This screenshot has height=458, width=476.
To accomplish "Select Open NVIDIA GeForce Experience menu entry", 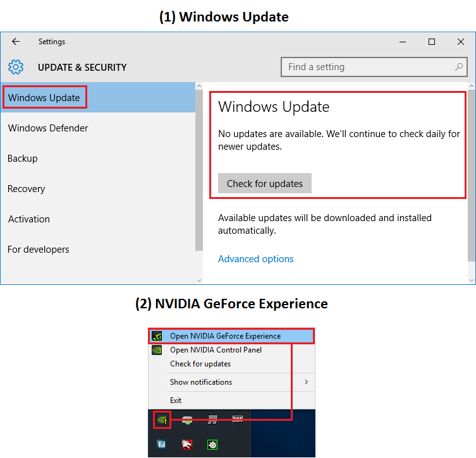I will 225,336.
